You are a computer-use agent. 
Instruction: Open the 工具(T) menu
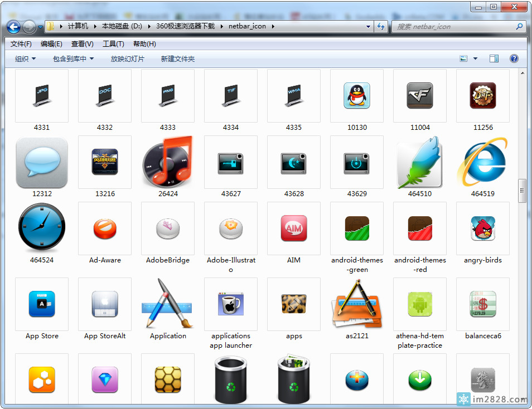pos(113,44)
